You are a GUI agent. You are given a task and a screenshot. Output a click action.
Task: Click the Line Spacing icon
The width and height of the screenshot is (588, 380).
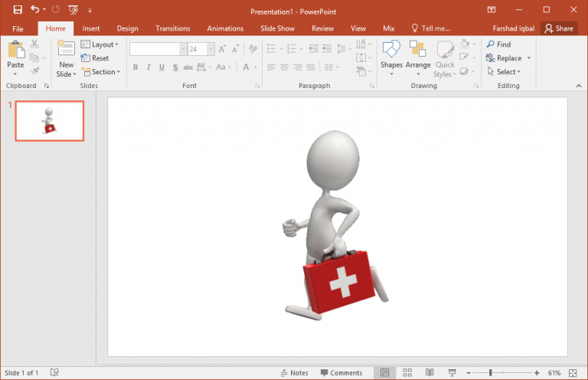pos(341,48)
